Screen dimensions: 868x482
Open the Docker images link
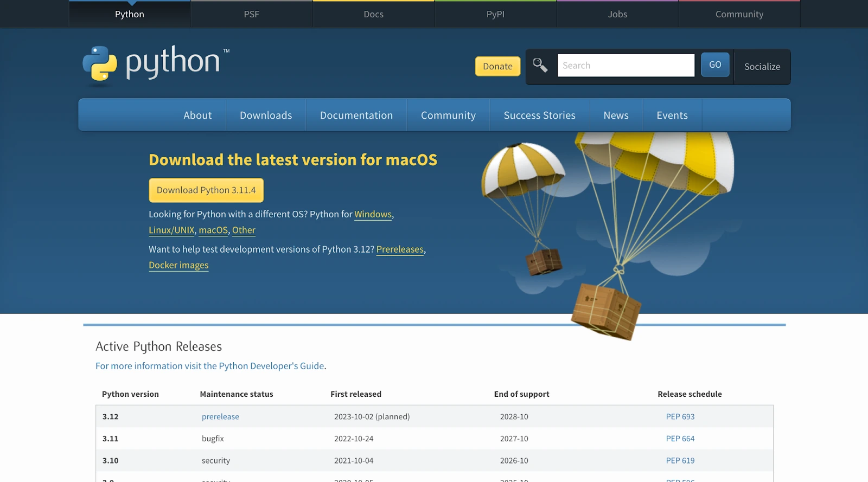[178, 265]
